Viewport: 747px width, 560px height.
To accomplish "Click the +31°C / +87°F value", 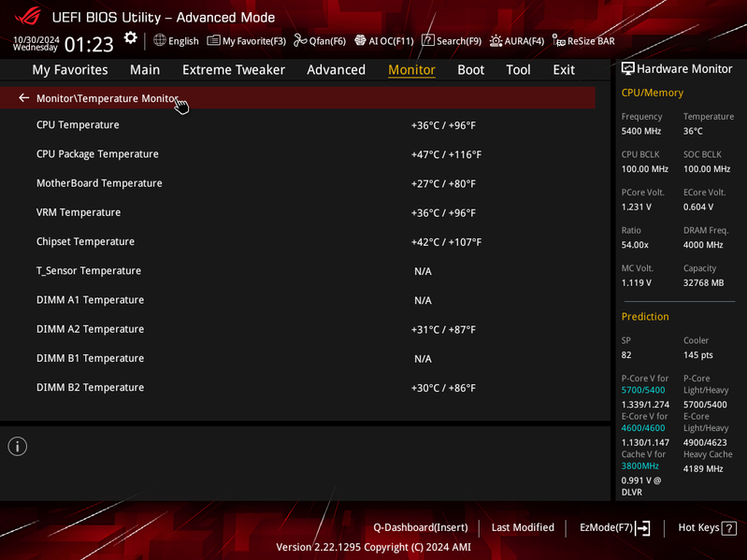I will tap(443, 329).
